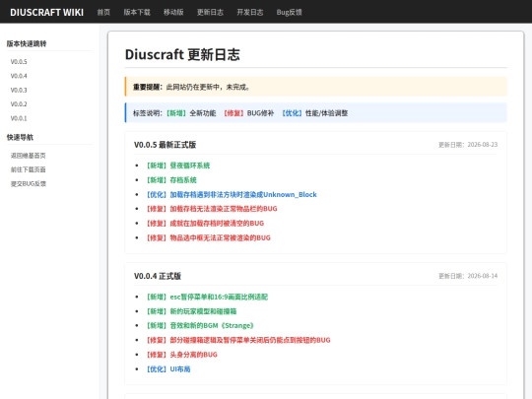Jump to version V0.0.1 in sidebar

(x=19, y=118)
